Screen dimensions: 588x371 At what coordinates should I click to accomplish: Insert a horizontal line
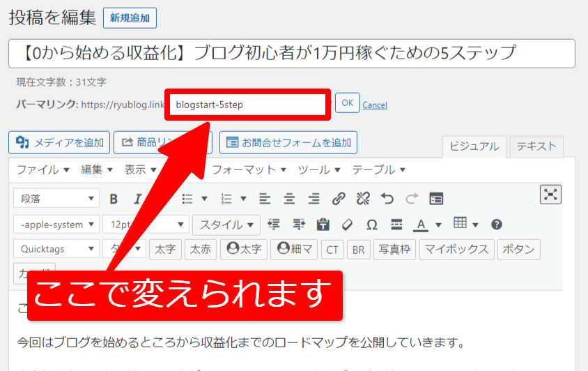(396, 225)
